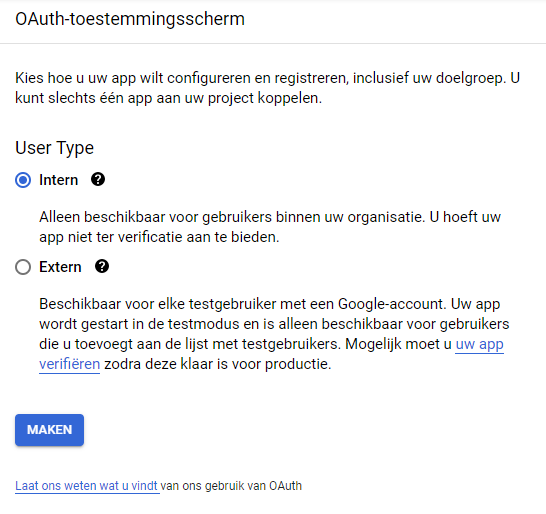546x514 pixels.
Task: Click the blue MAKEN button
Action: [49, 430]
